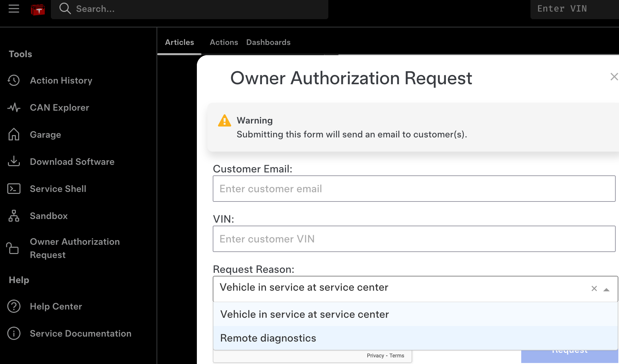Click the customer VIN field in form
This screenshot has width=619, height=364.
414,239
